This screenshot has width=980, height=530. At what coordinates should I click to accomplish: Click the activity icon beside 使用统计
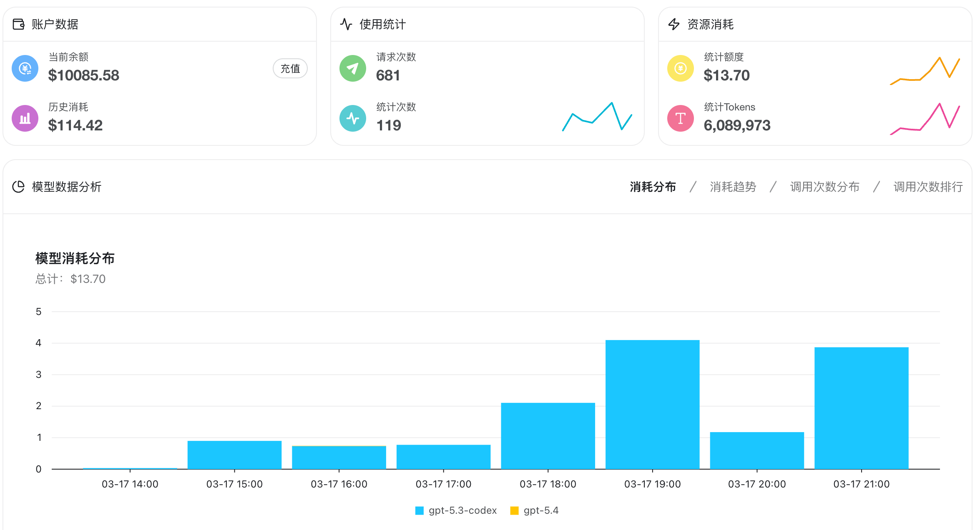pos(346,24)
